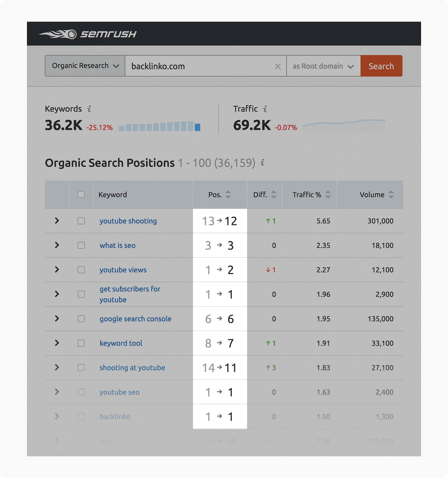Sort by the Pos. column arrows

228,194
